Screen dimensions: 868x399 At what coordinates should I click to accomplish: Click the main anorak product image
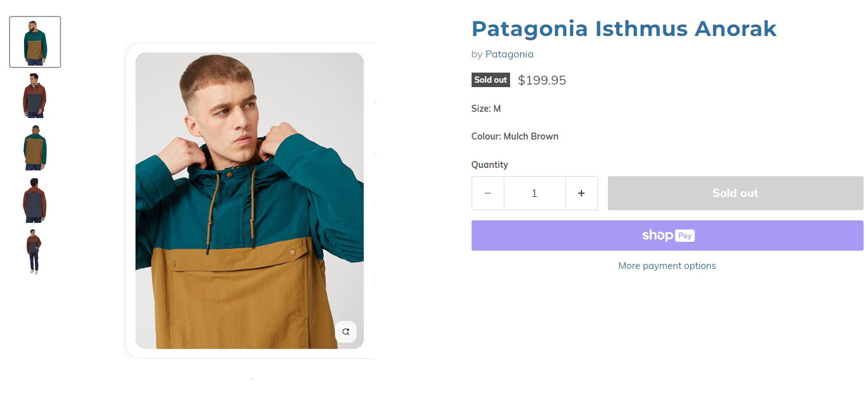[x=249, y=200]
